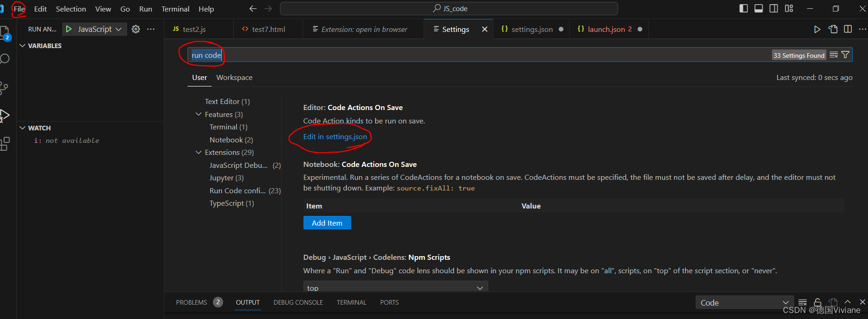Screen dimensions: 868x319
Task: Switch to the test7.html tab
Action: (268, 29)
